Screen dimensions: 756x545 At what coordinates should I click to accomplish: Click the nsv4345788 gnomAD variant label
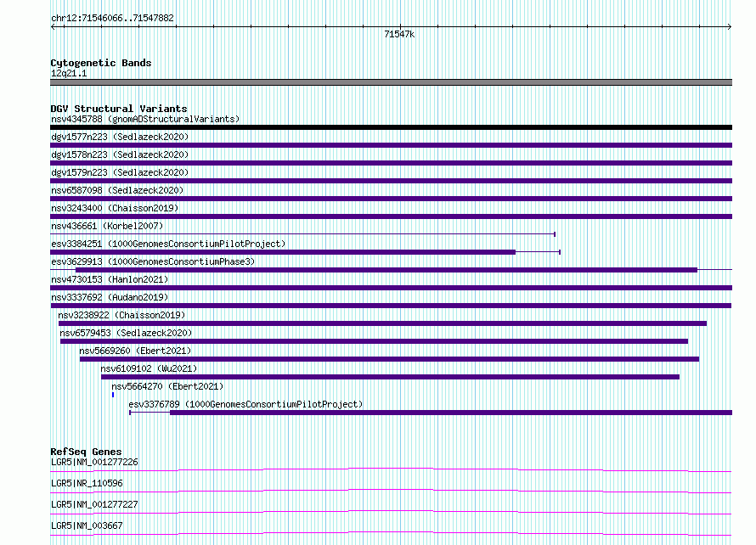tap(145, 119)
